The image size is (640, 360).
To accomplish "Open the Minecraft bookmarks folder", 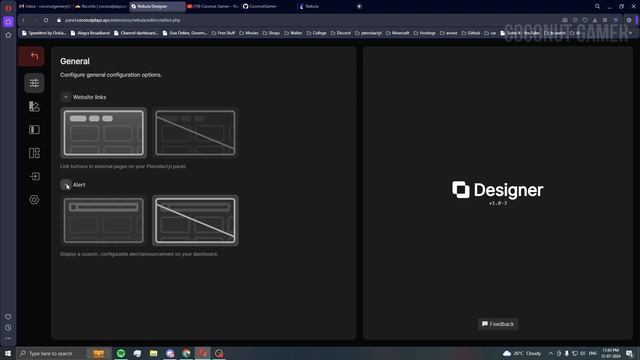I will (x=398, y=33).
